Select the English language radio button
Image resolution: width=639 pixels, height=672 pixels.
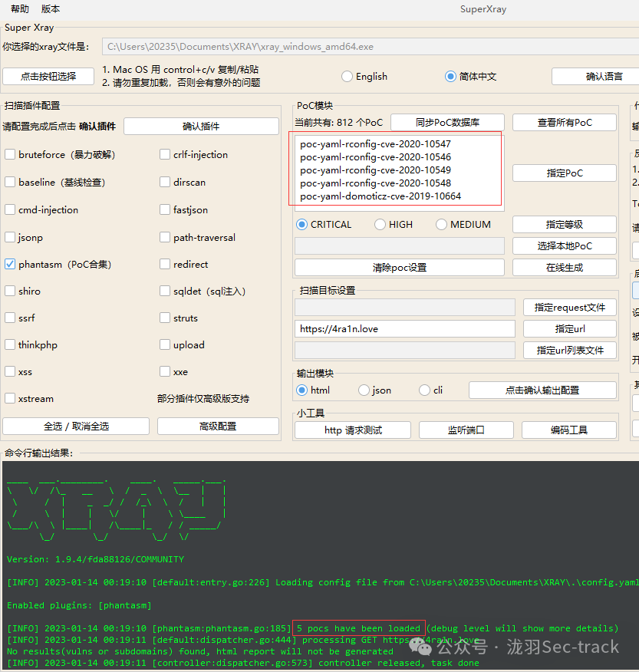[x=347, y=77]
